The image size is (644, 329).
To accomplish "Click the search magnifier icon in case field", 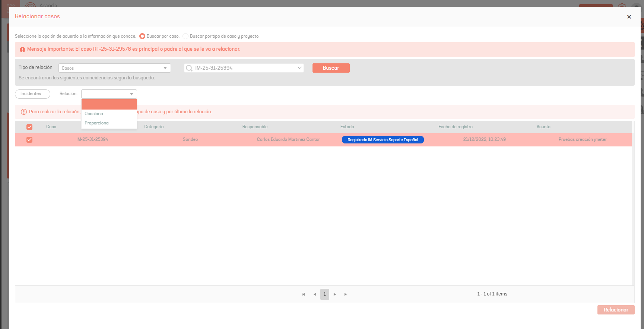I will pos(189,68).
